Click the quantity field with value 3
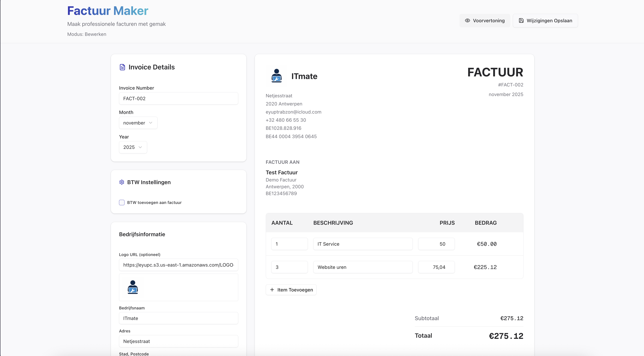This screenshot has width=644, height=356. [289, 267]
